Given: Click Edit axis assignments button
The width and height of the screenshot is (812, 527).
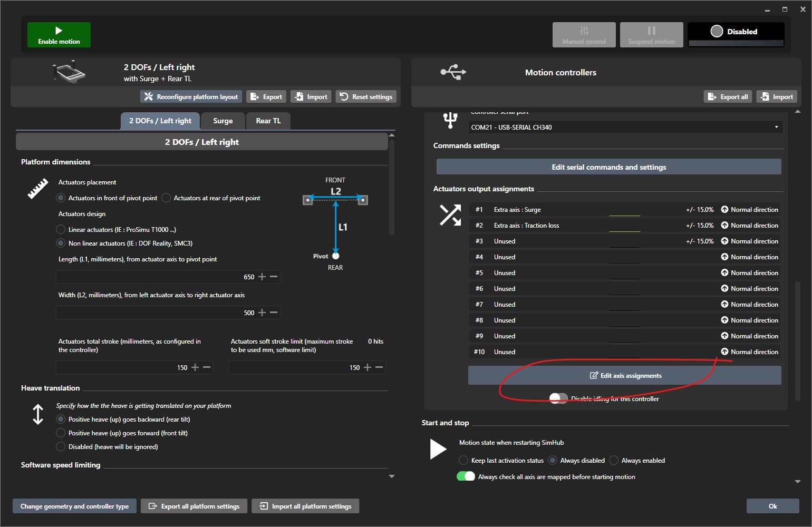Looking at the screenshot, I should point(625,376).
